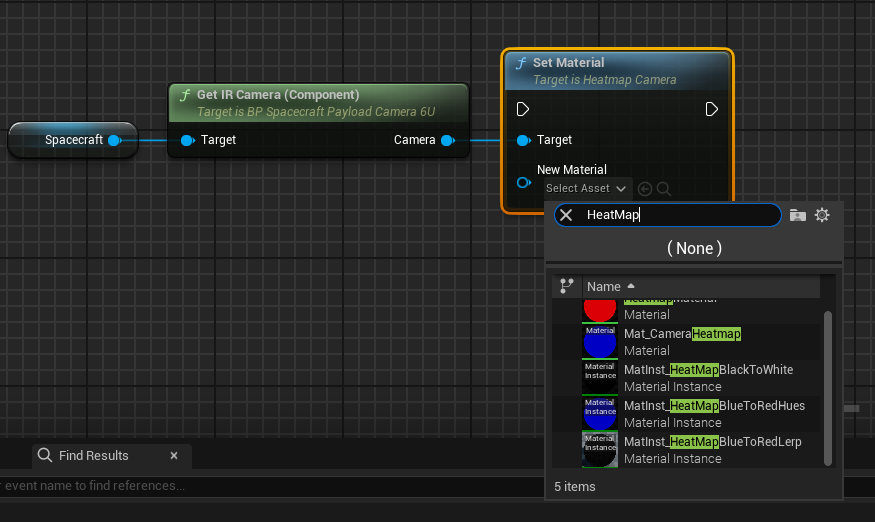Click the input execution pin on Set Material
The image size is (875, 522).
[523, 109]
